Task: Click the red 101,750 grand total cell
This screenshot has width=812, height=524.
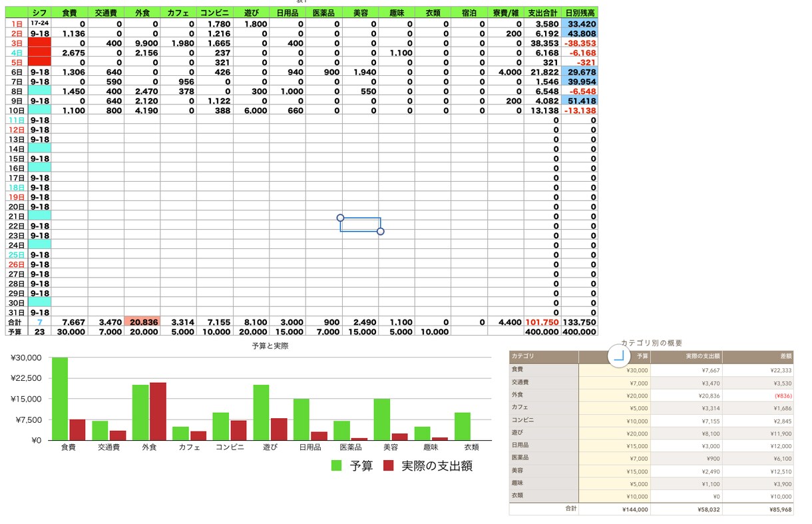Action: 543,322
